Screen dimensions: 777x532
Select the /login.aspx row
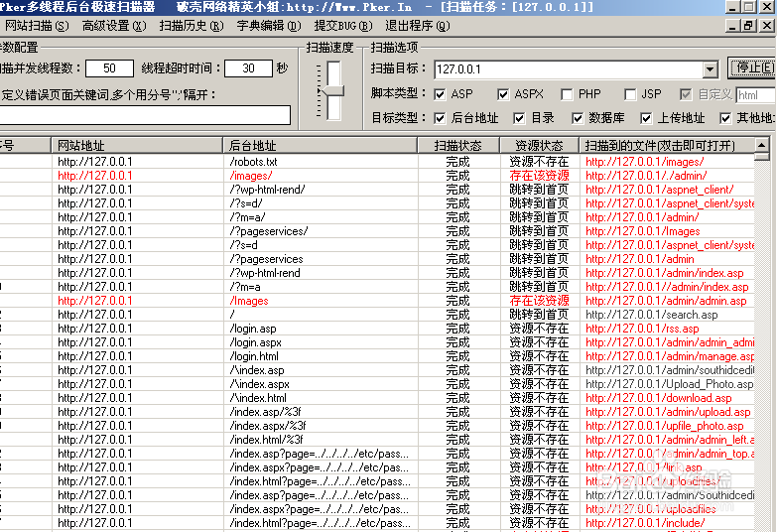click(x=290, y=342)
